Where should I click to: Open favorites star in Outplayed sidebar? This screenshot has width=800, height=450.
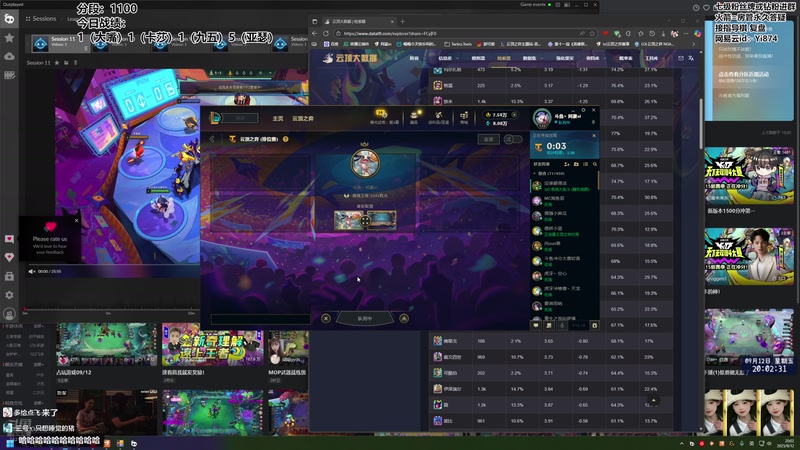coord(9,38)
